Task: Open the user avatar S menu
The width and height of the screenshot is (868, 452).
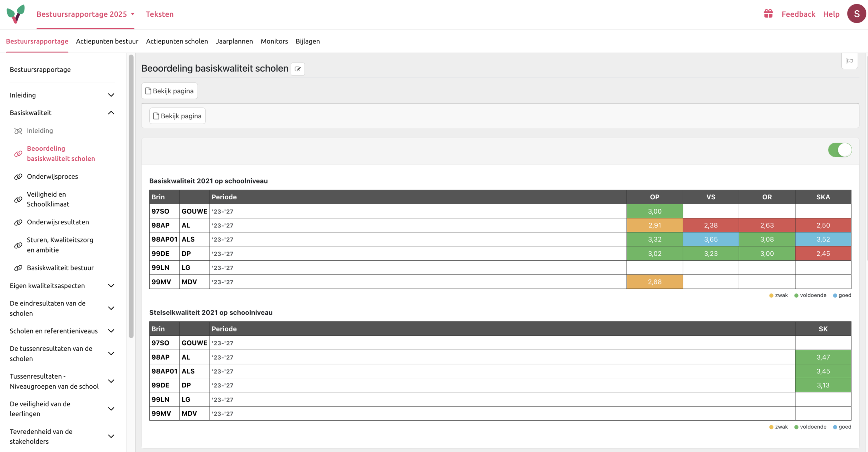Action: (x=856, y=14)
